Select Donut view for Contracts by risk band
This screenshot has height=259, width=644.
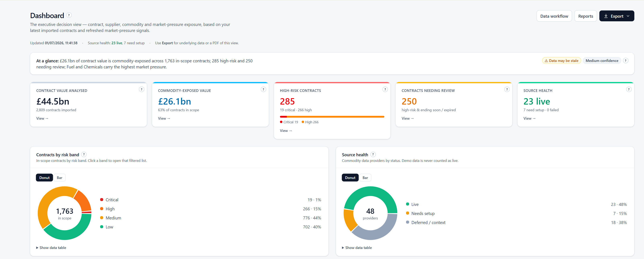coord(44,178)
